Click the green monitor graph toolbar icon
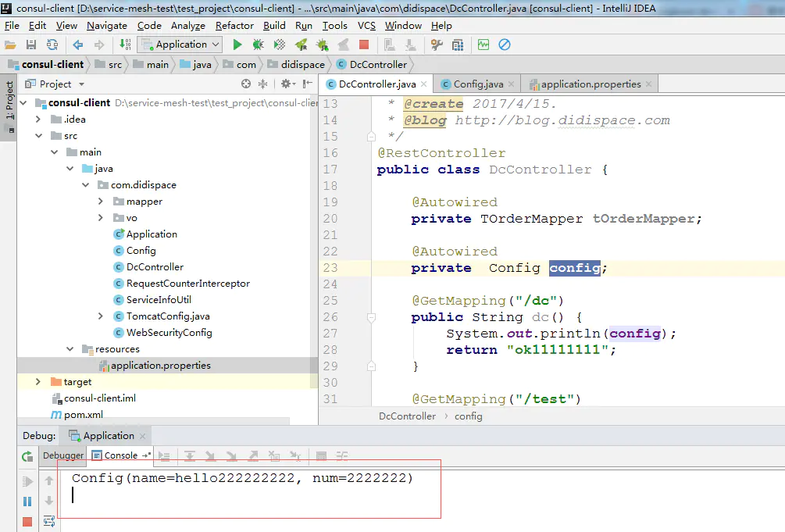The image size is (785, 532). click(x=483, y=45)
